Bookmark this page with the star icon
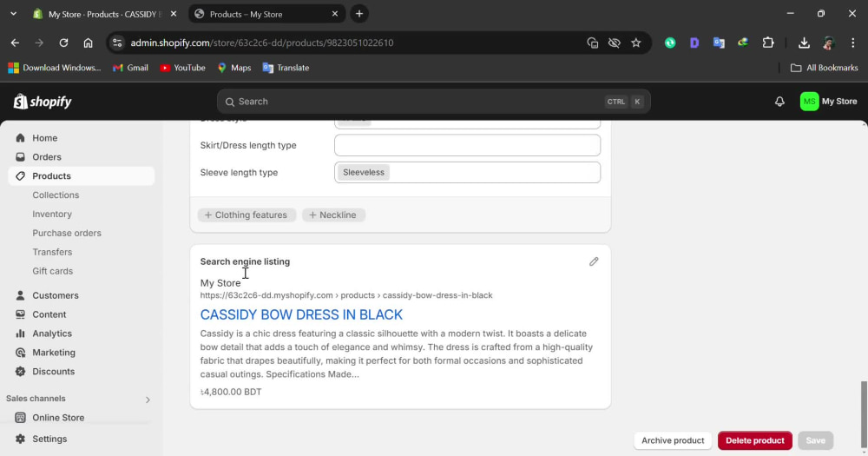 636,43
